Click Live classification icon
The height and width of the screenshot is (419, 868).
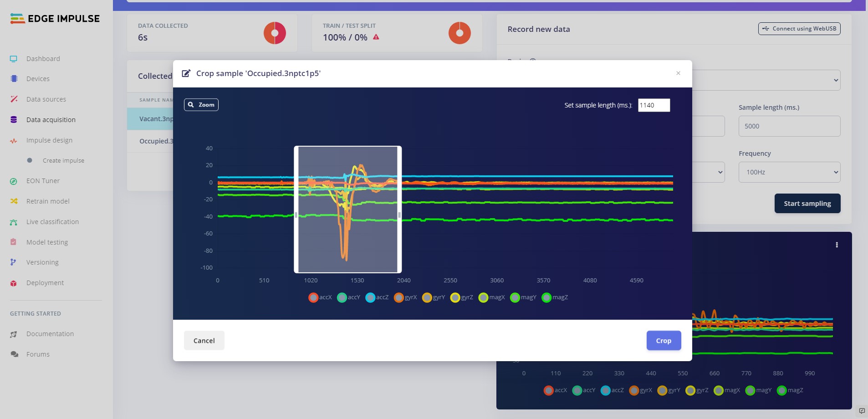tap(14, 222)
